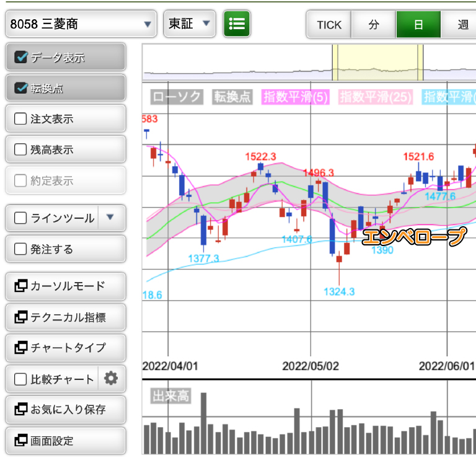476x476 pixels.
Task: Click the 2022/06/01 date label
Action: (447, 366)
